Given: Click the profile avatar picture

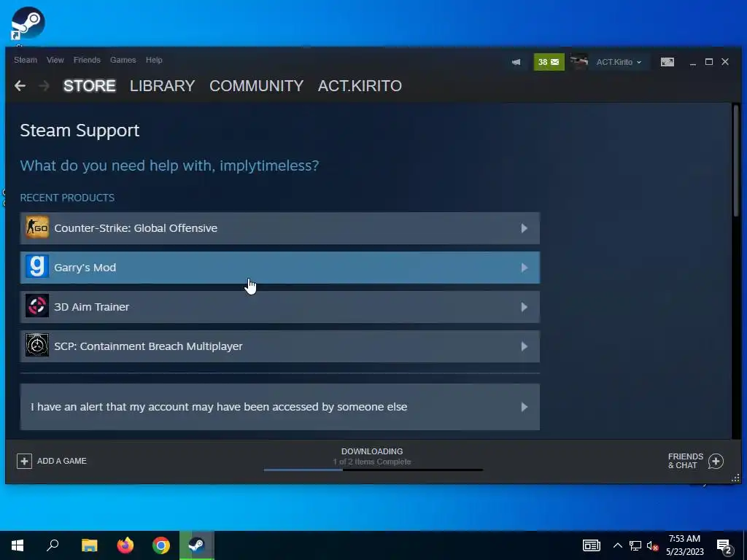Looking at the screenshot, I should tap(578, 62).
